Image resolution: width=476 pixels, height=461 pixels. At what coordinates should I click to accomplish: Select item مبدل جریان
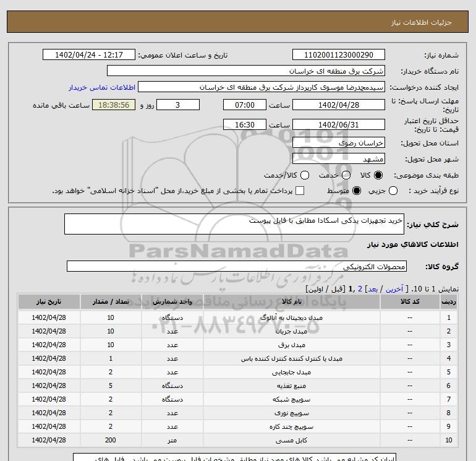coord(291,331)
